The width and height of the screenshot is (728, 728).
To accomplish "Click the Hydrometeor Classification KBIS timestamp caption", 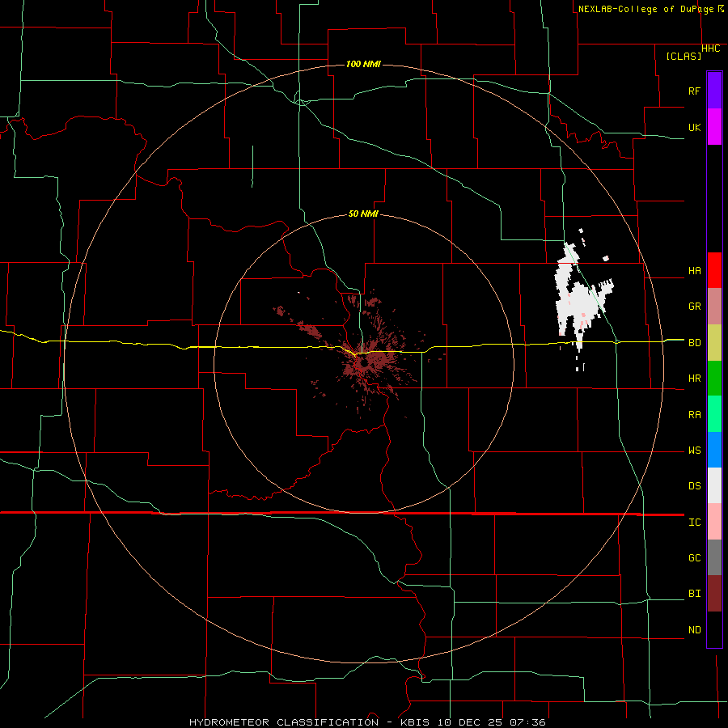I will (x=367, y=722).
